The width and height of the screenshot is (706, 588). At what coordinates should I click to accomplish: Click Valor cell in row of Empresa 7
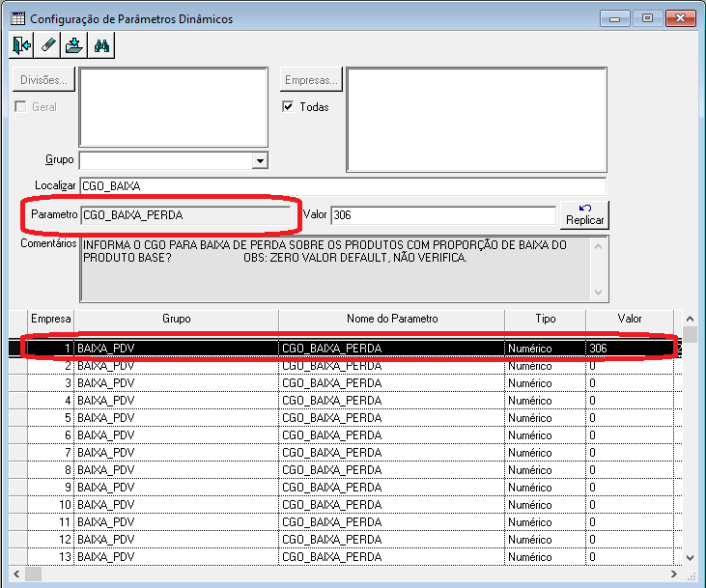coord(630,453)
